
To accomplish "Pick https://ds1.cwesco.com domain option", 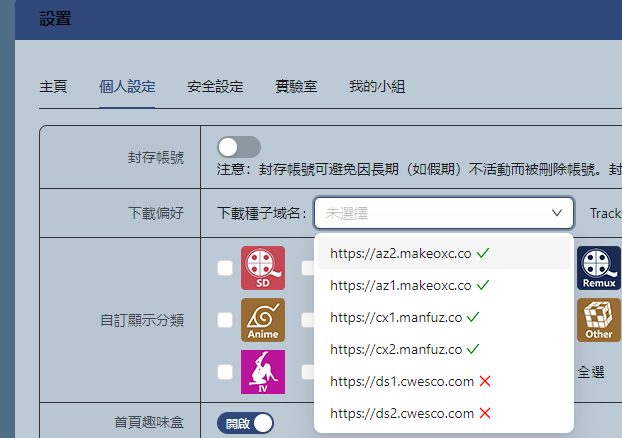I will [x=443, y=381].
